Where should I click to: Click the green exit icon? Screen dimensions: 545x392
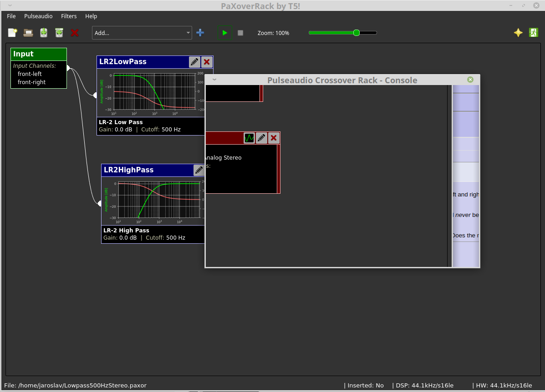[534, 33]
